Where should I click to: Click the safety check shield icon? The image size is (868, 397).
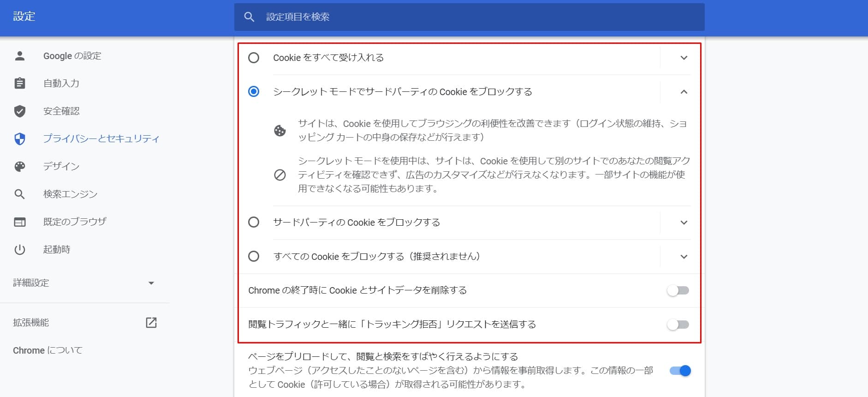pyautogui.click(x=19, y=111)
